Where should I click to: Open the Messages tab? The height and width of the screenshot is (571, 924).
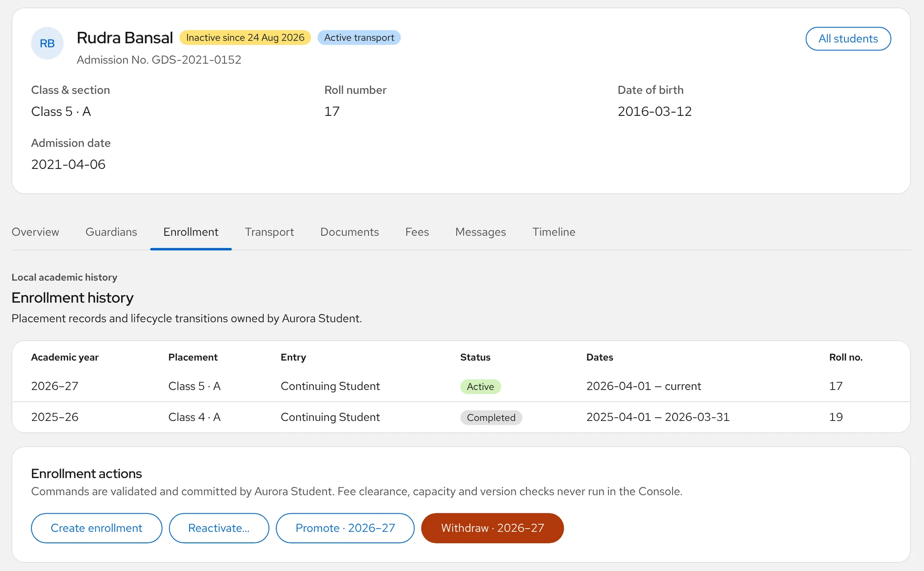[x=480, y=232]
